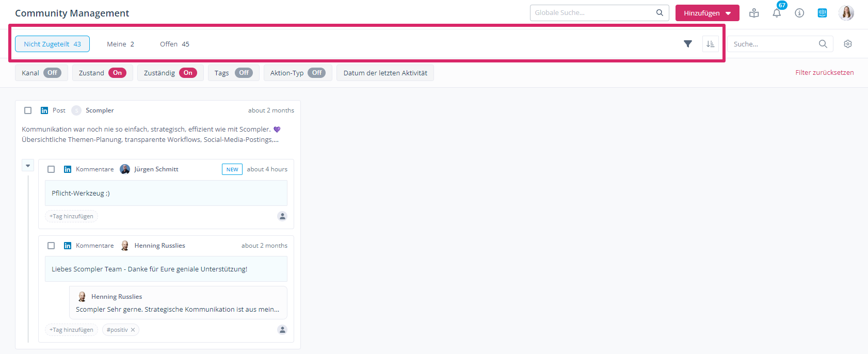Screen dimensions: 868x354
Task: Collapse the comments thread arrow
Action: coord(28,166)
